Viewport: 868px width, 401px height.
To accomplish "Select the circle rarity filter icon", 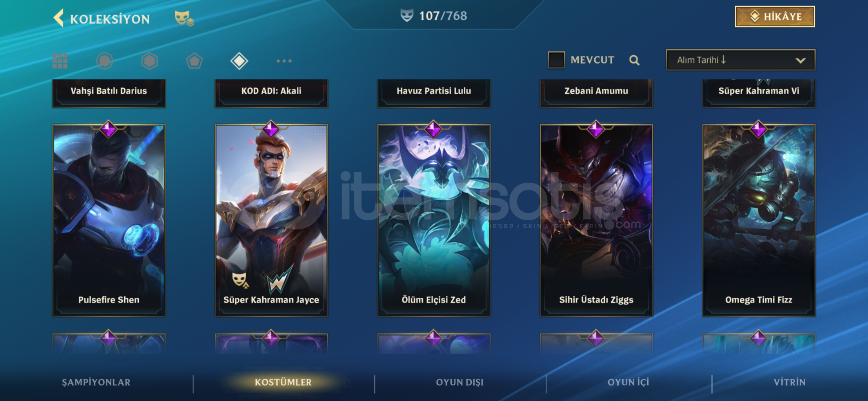I will [x=105, y=61].
